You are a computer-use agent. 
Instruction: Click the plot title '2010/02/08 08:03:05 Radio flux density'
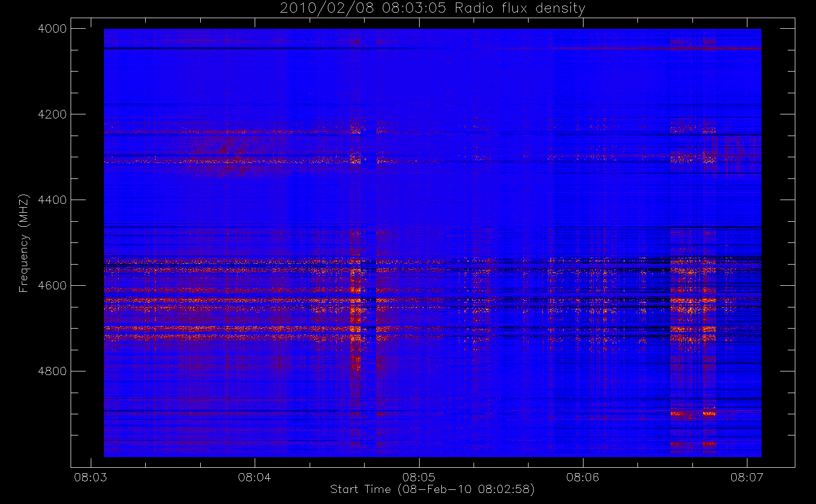[x=432, y=9]
